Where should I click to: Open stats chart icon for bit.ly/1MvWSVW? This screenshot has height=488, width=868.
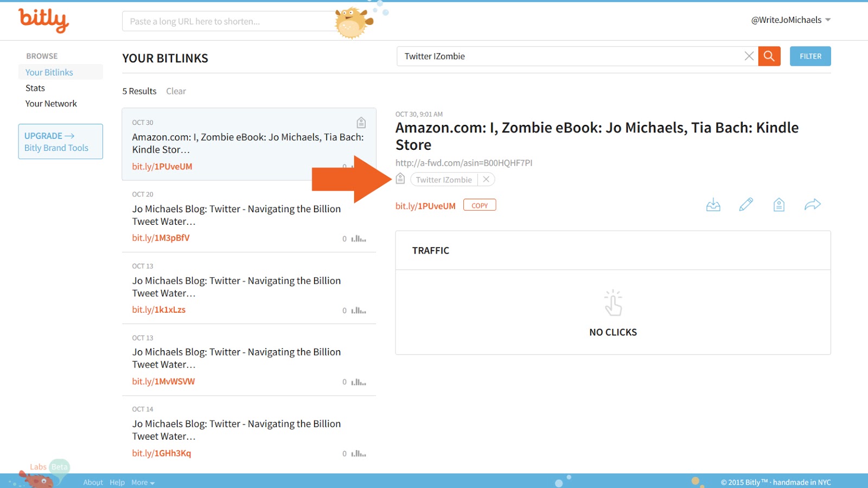pos(359,382)
